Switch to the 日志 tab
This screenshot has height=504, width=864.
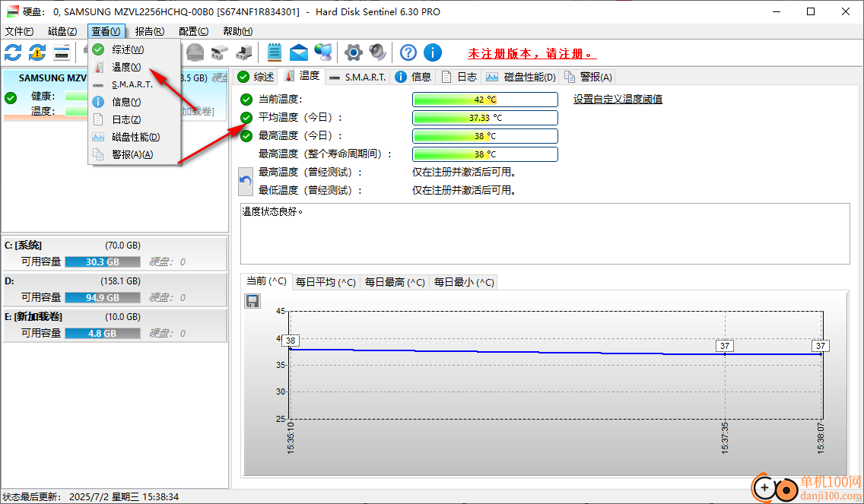tap(459, 77)
